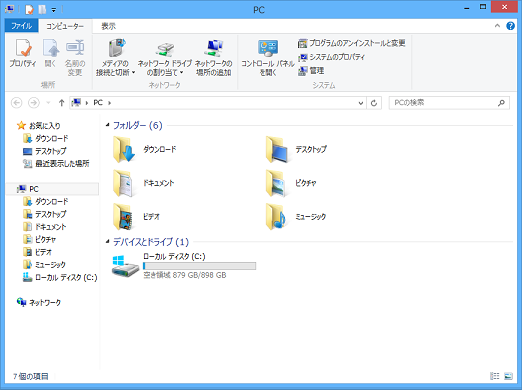Select ネットワーク in the navigation pane
522x390 pixels.
[x=39, y=302]
